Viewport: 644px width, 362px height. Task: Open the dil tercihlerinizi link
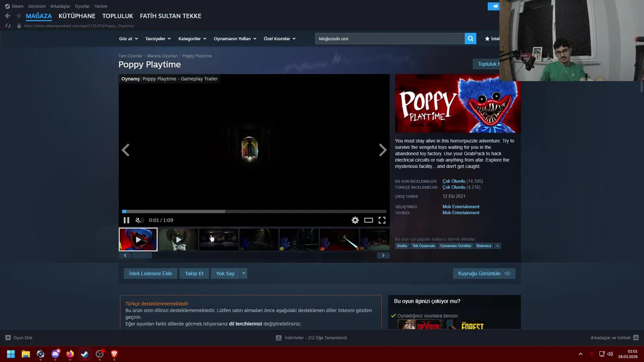pyautogui.click(x=246, y=324)
